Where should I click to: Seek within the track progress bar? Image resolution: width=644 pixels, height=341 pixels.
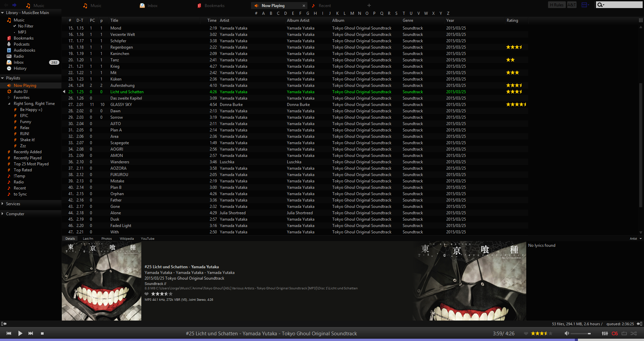tap(322, 340)
